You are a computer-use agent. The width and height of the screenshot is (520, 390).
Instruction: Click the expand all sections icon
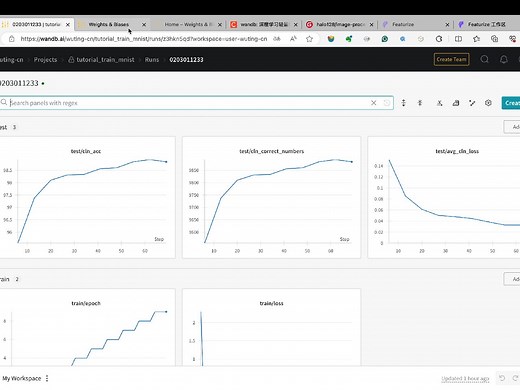tap(403, 103)
